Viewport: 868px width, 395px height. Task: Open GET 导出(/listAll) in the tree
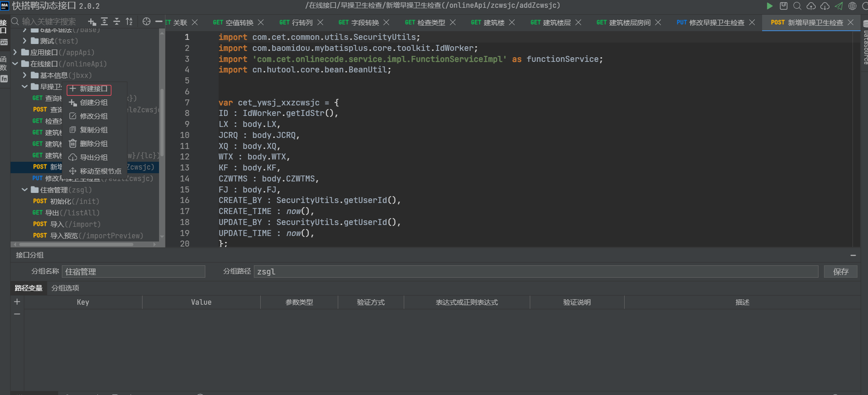[66, 213]
